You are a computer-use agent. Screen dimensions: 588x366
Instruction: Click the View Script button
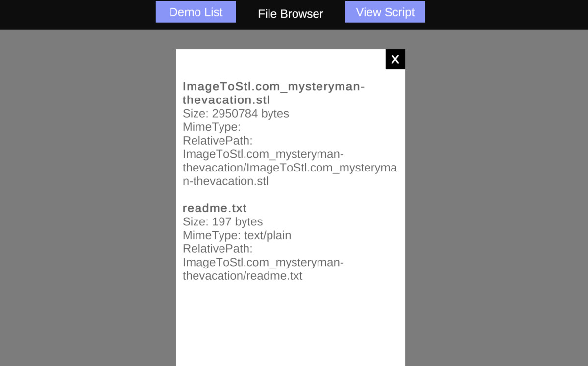pyautogui.click(x=385, y=12)
